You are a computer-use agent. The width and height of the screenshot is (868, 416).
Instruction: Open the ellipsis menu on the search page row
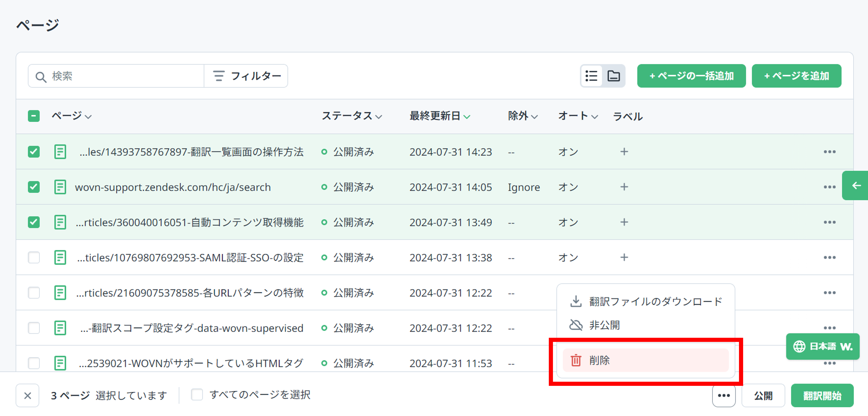coord(829,187)
